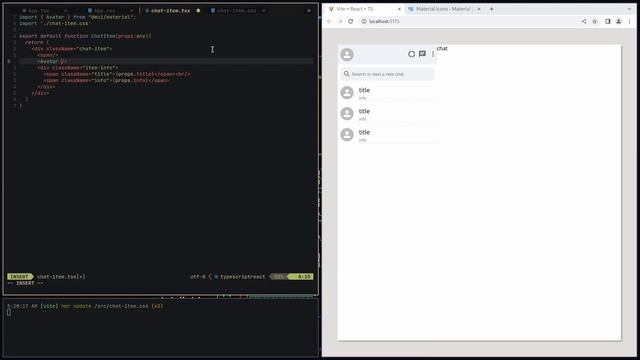
Task: Select the avatar of the first chat row
Action: click(347, 93)
